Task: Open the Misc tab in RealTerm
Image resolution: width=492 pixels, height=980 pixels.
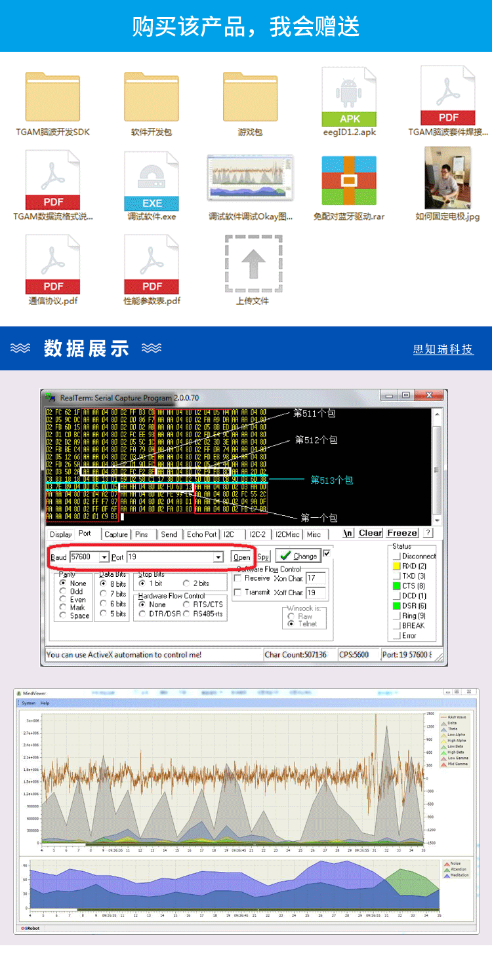Action: (x=314, y=534)
